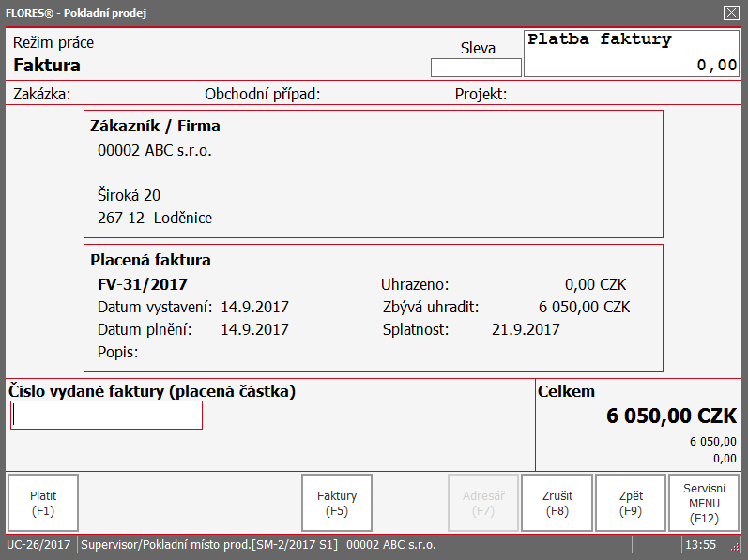748x560 pixels.
Task: Select invoice number FV-31/2017
Action: point(142,284)
